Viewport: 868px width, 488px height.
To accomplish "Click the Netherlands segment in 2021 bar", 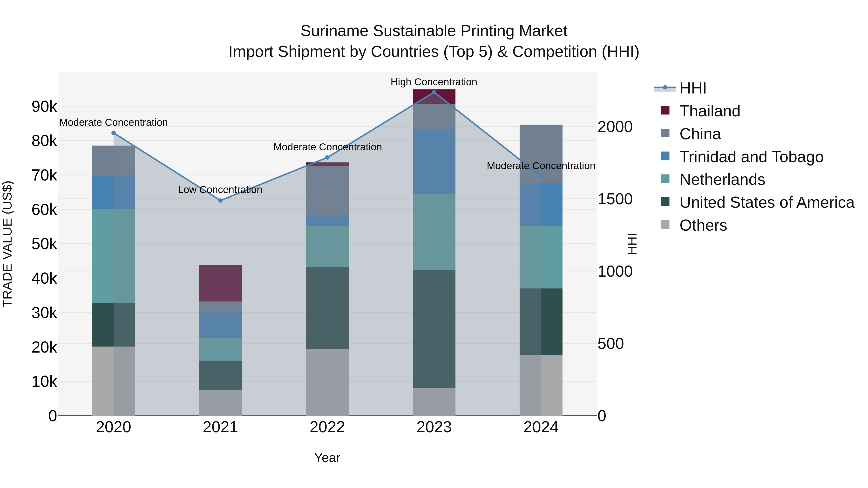I will click(220, 350).
